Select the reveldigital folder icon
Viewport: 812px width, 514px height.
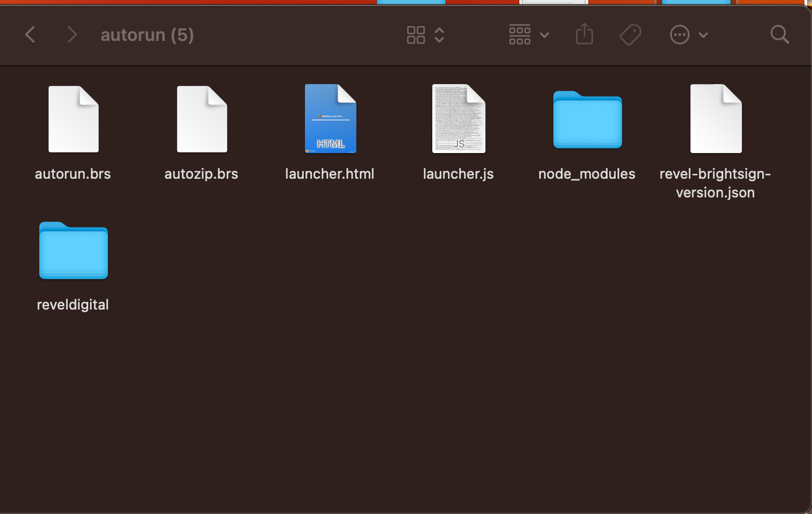pyautogui.click(x=73, y=251)
